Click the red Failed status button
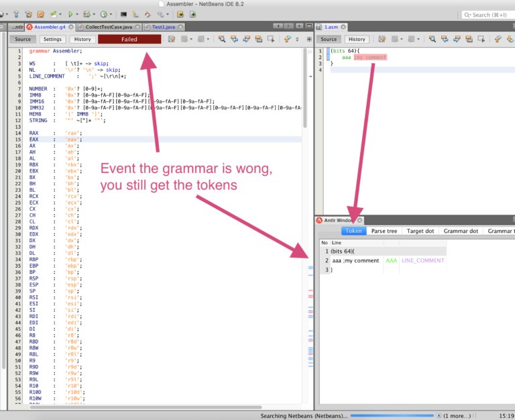This screenshot has height=420, width=515. click(x=129, y=39)
